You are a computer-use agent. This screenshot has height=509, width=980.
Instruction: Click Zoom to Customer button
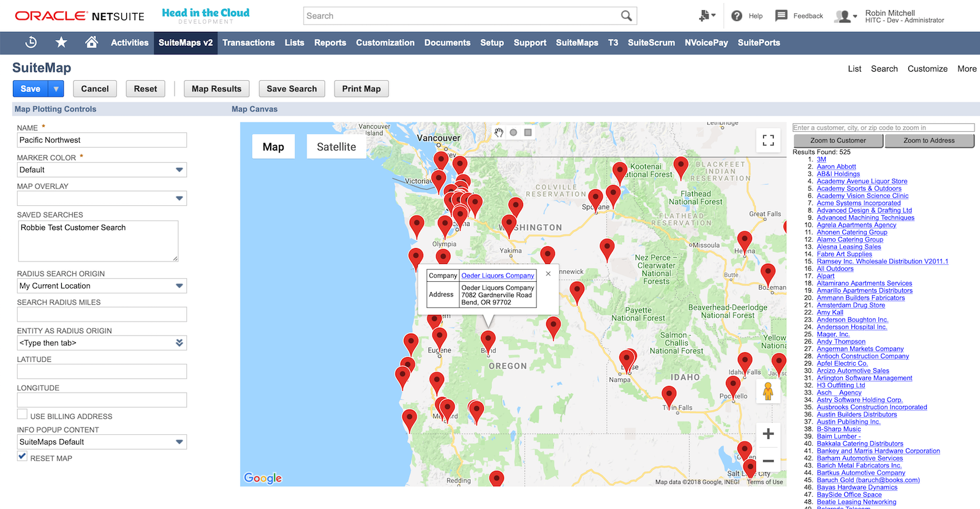(838, 140)
